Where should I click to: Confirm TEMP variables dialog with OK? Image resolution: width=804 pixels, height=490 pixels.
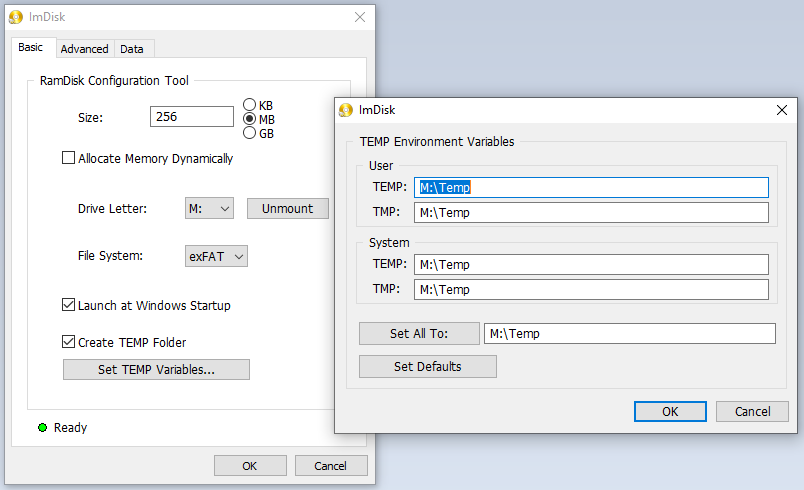click(x=670, y=412)
